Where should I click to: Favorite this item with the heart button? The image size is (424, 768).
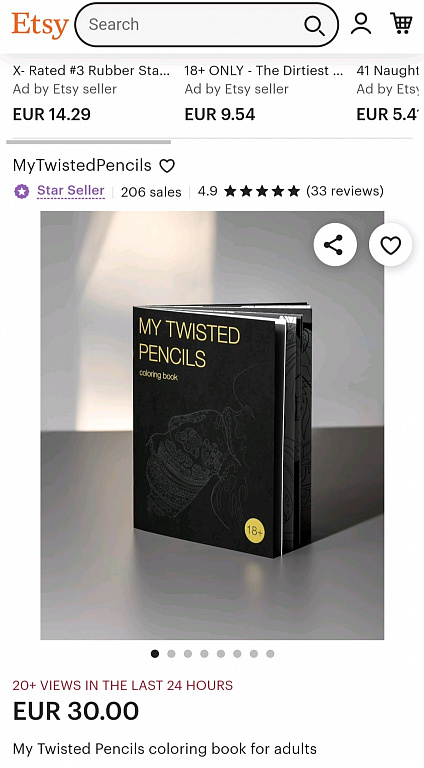pos(391,244)
